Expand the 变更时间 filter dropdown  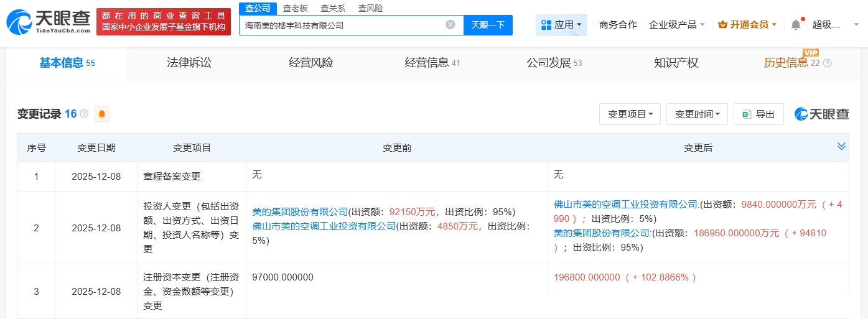pyautogui.click(x=697, y=114)
